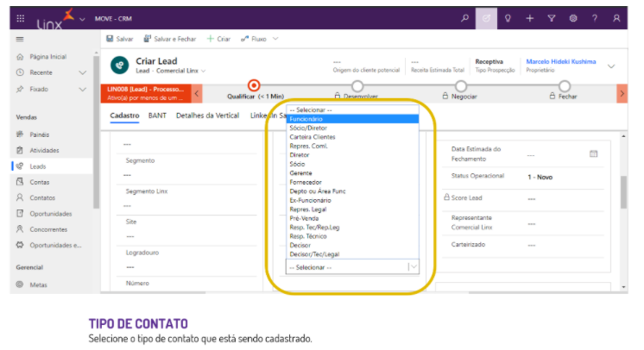
Task: Click the form vertical scrollbar
Action: [x=624, y=192]
